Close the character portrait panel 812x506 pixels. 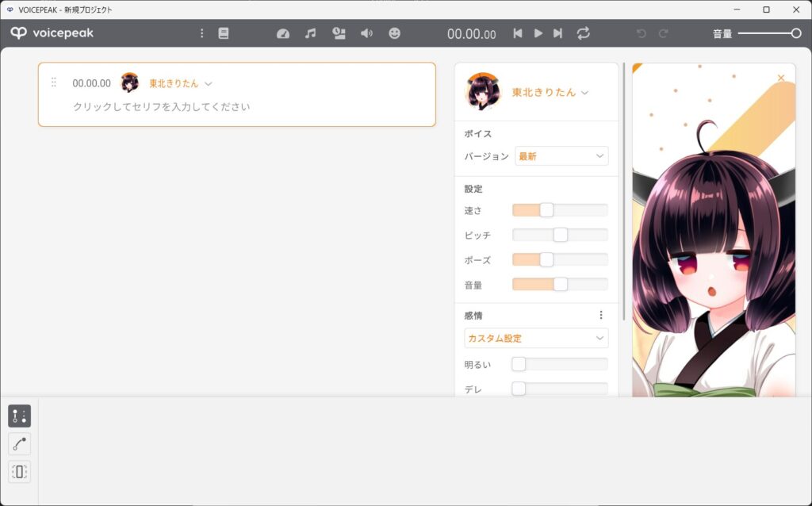tap(781, 79)
